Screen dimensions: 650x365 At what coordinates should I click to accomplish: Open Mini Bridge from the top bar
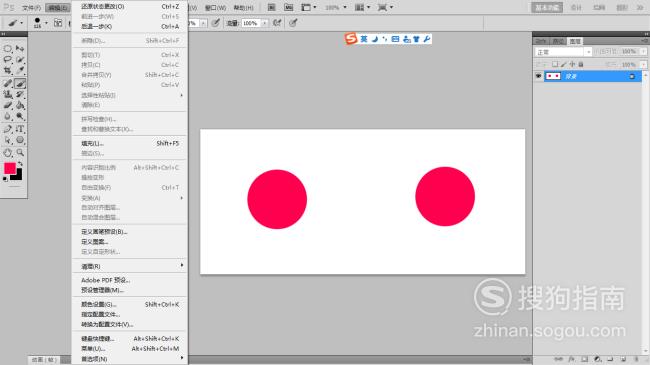[x=289, y=7]
